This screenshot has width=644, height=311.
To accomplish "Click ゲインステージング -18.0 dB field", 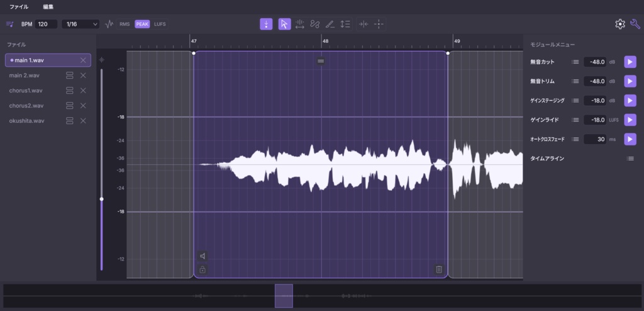I will pos(595,100).
